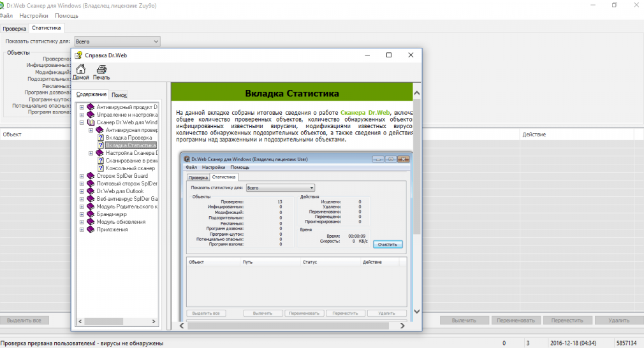Click the Печать printer icon

pyautogui.click(x=101, y=72)
